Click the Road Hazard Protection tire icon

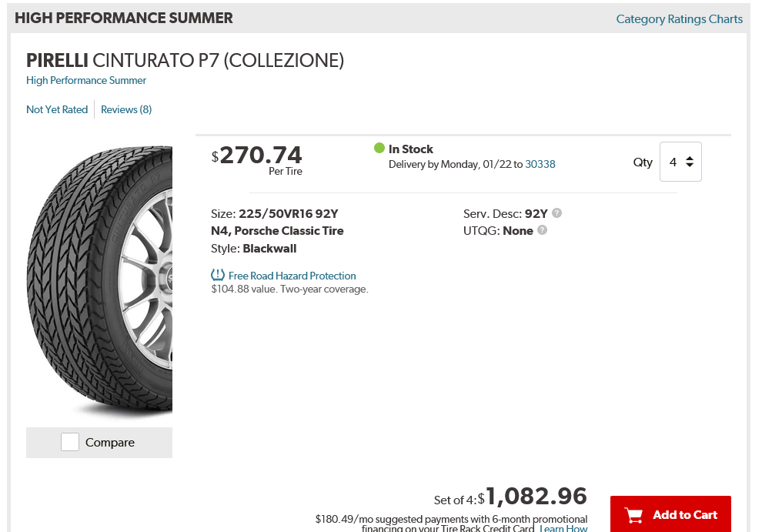point(218,275)
